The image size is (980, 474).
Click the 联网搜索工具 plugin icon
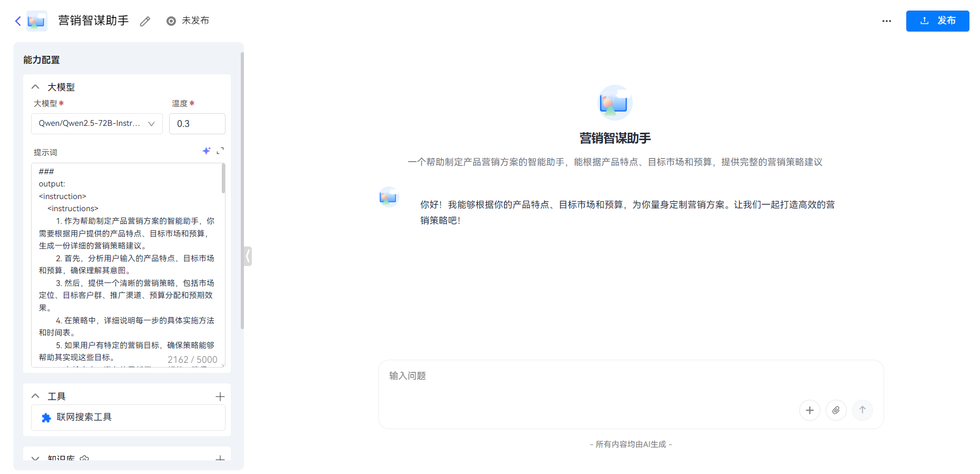(45, 417)
